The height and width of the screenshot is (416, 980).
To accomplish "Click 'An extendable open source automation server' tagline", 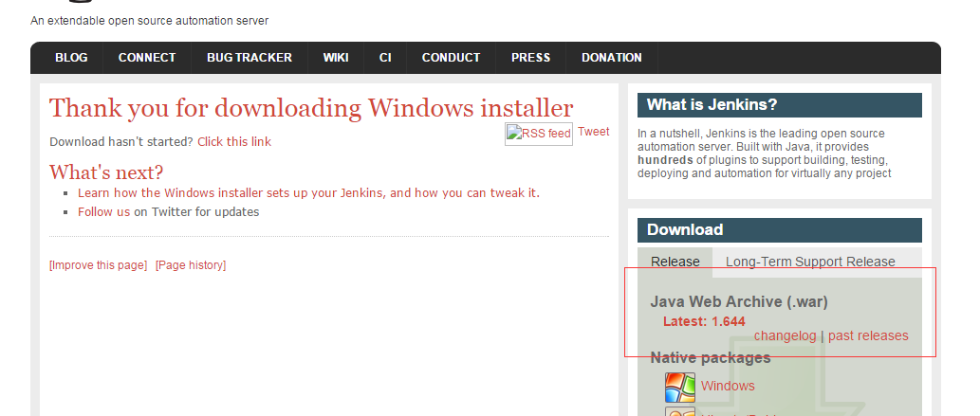I will click(x=149, y=21).
